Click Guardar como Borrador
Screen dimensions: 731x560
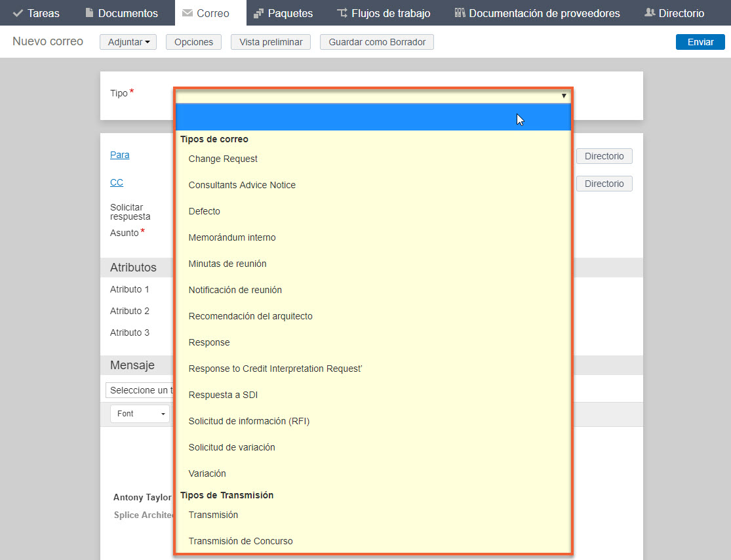point(377,42)
